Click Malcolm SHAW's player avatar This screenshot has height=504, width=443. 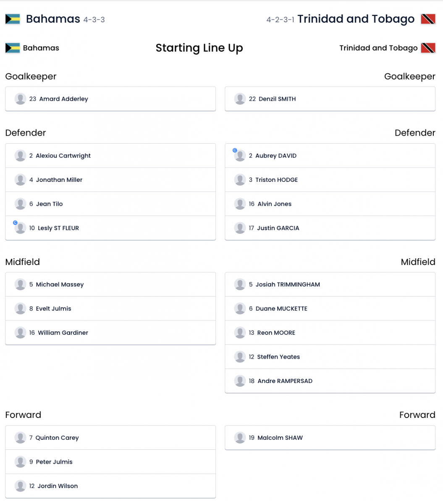pyautogui.click(x=240, y=438)
